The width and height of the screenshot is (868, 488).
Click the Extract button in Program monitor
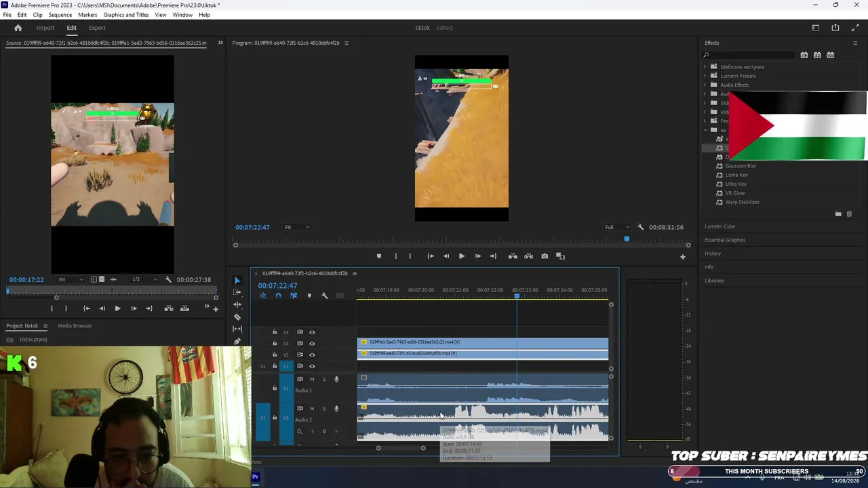[x=528, y=256]
